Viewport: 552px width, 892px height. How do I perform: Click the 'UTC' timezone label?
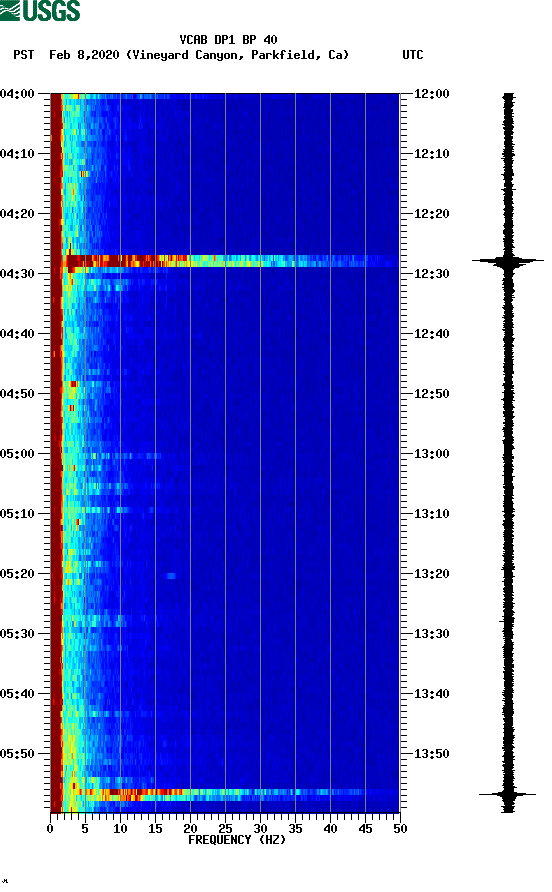pyautogui.click(x=413, y=55)
